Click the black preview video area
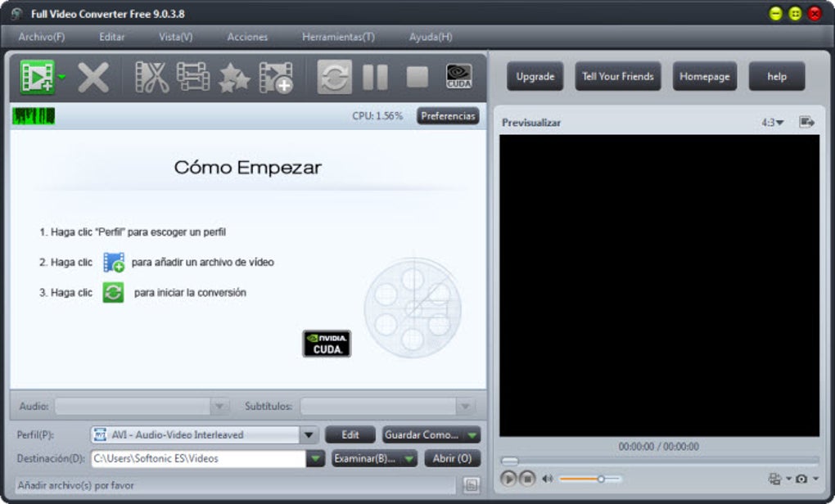The image size is (835, 504). [x=659, y=286]
